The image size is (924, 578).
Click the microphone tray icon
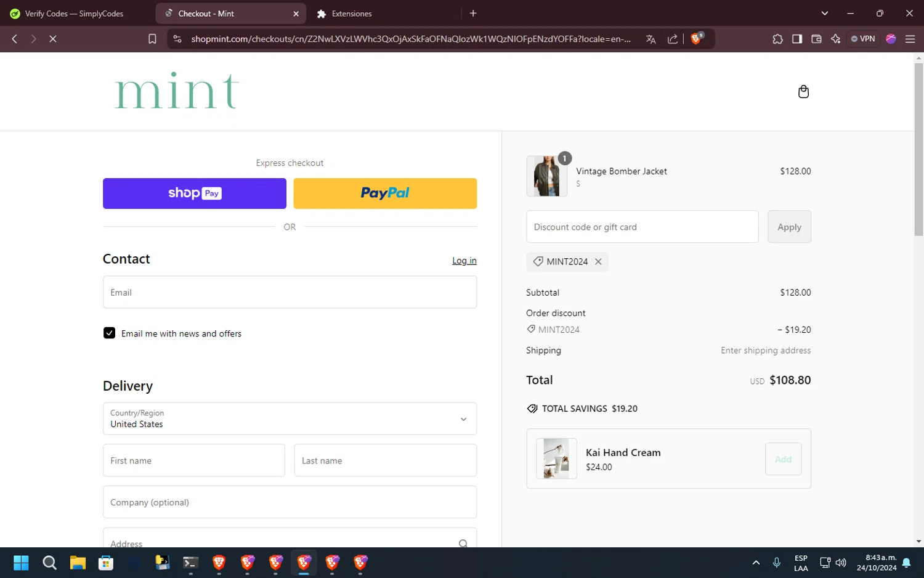[x=777, y=563]
